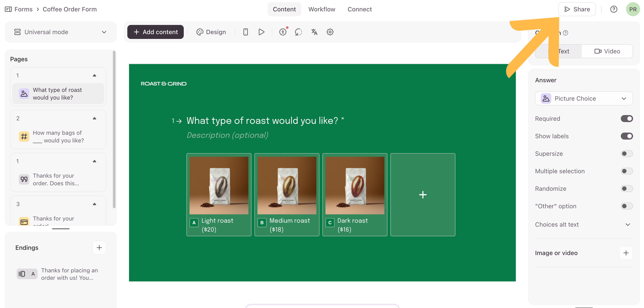Click the Share button

tap(577, 9)
